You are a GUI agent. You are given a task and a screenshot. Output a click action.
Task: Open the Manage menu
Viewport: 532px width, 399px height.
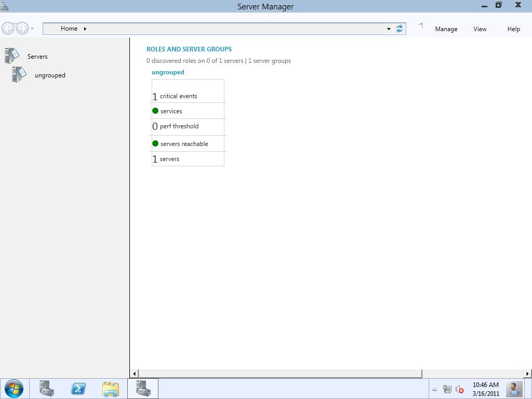pos(446,29)
